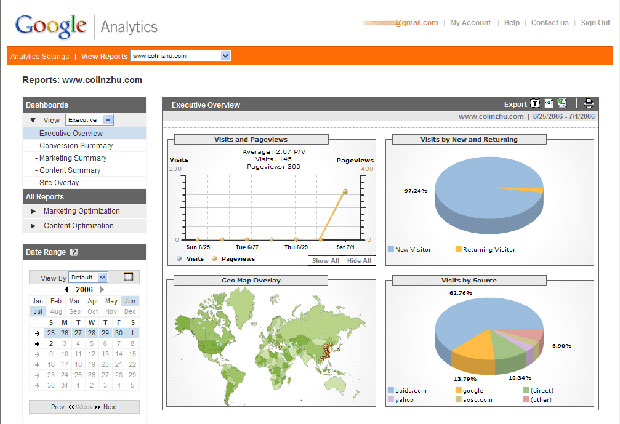
Task: Select Feb month in calendar
Action: (x=56, y=301)
